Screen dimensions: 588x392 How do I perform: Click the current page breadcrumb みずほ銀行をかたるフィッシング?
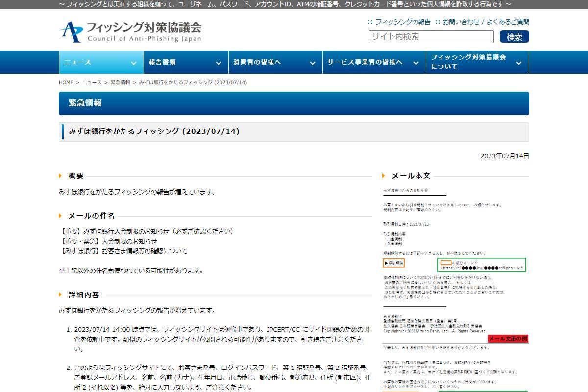point(193,82)
